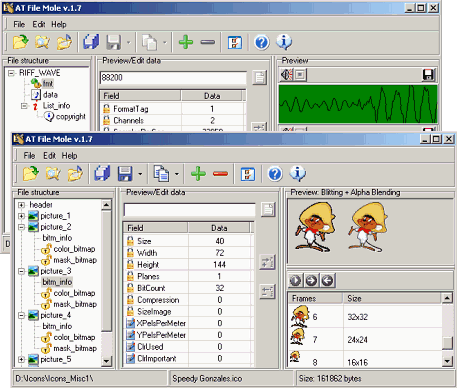Image resolution: width=457 pixels, height=388 pixels.
Task: Click the gray minus icon in back window toolbar
Action: (208, 42)
